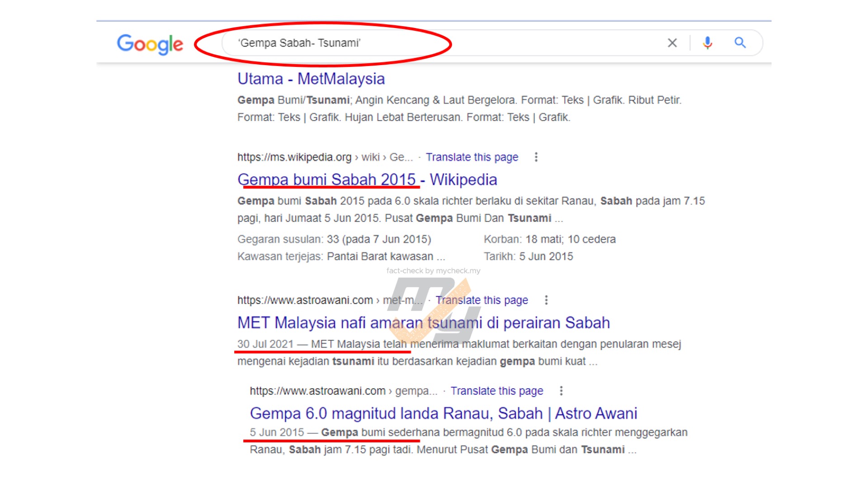Open more options for Wikipedia result
Viewport: 868px width, 488px height.
click(536, 157)
